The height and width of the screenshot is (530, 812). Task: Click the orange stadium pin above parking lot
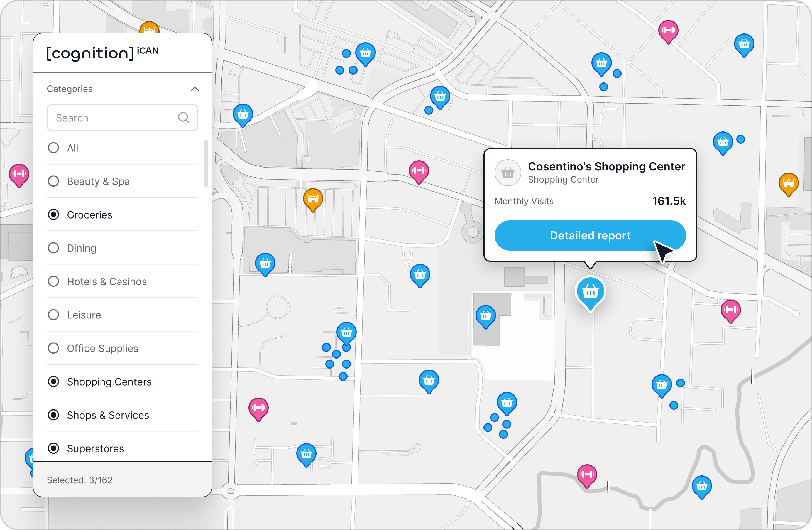(313, 200)
